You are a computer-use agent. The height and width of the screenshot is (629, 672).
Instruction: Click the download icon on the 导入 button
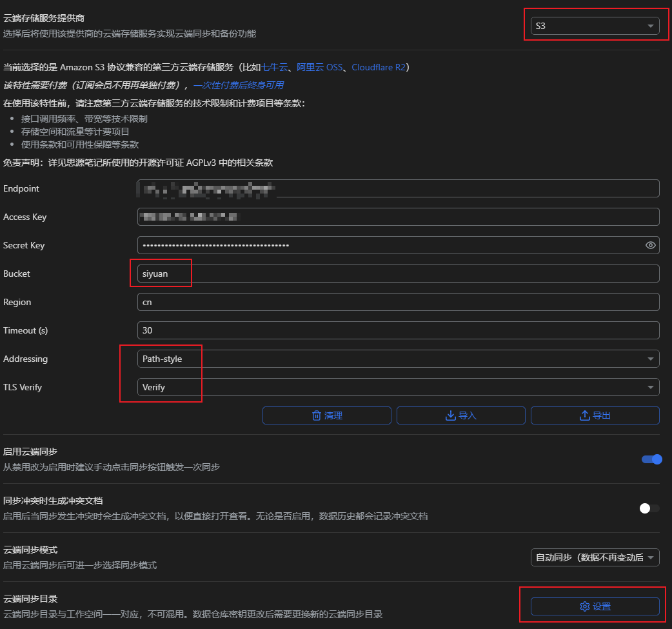450,415
